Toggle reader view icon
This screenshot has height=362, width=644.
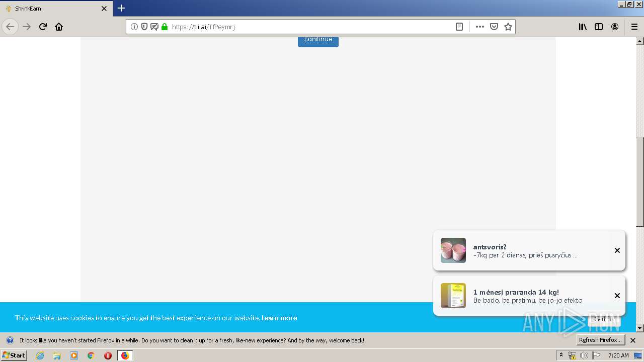coord(459,27)
